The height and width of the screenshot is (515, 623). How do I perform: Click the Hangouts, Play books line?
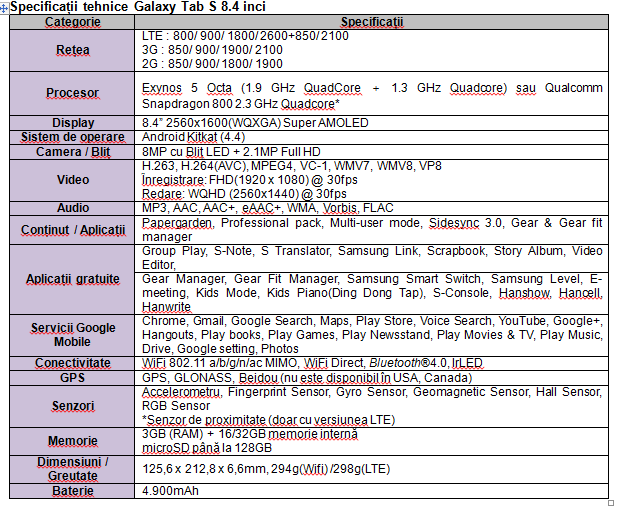pyautogui.click(x=372, y=335)
